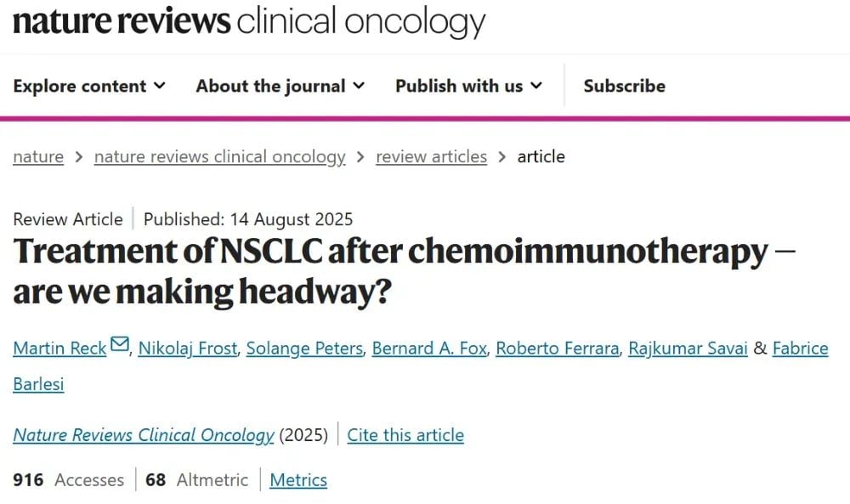
Task: Select author Nikolaj Frost
Action: click(187, 348)
